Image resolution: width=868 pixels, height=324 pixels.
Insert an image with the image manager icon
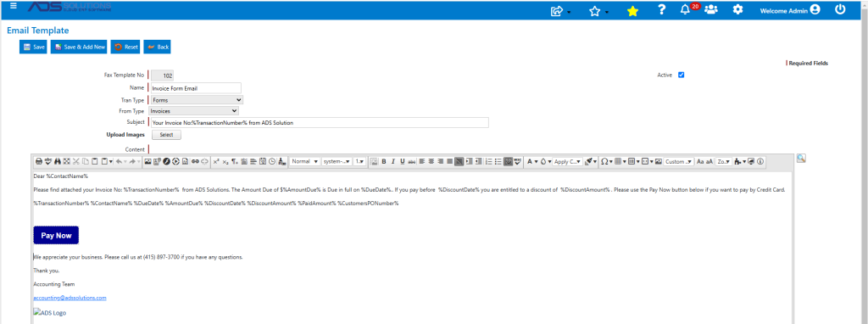147,161
